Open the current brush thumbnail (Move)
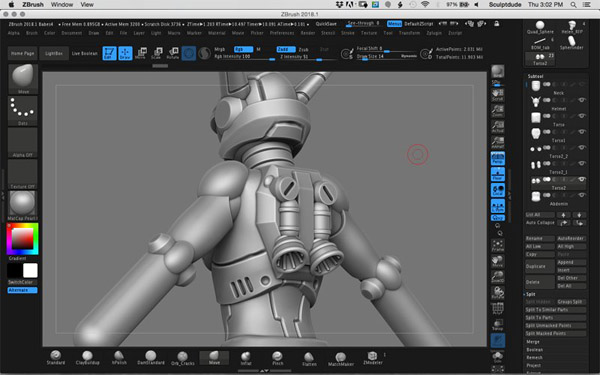 pyautogui.click(x=23, y=78)
